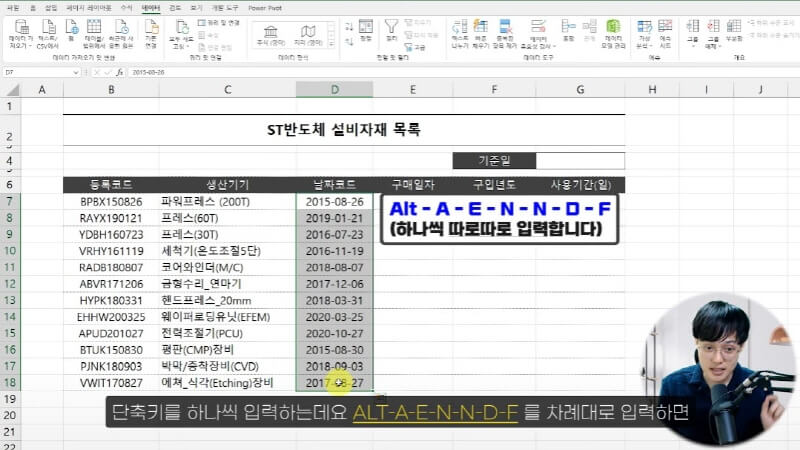Viewport: 800px width, 450px height.
Task: Select cell VWIT170827
Action: [111, 383]
